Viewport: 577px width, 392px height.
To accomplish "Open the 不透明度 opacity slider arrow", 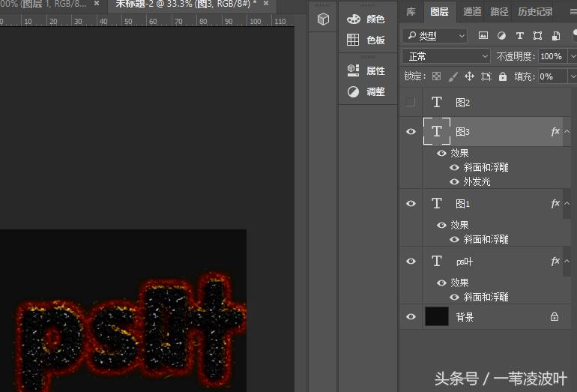I will (573, 56).
